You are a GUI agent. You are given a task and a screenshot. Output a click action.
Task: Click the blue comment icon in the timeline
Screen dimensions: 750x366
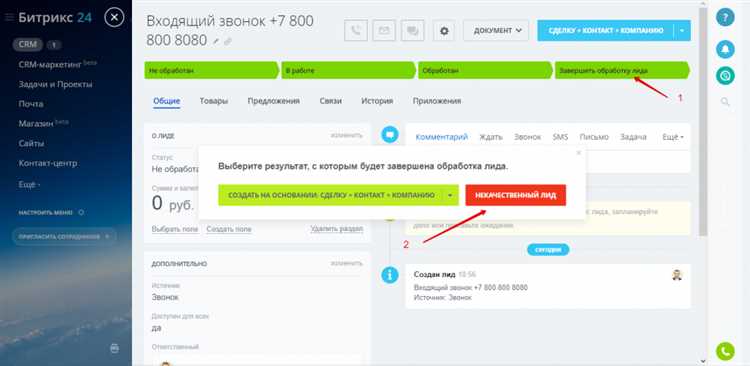click(390, 135)
